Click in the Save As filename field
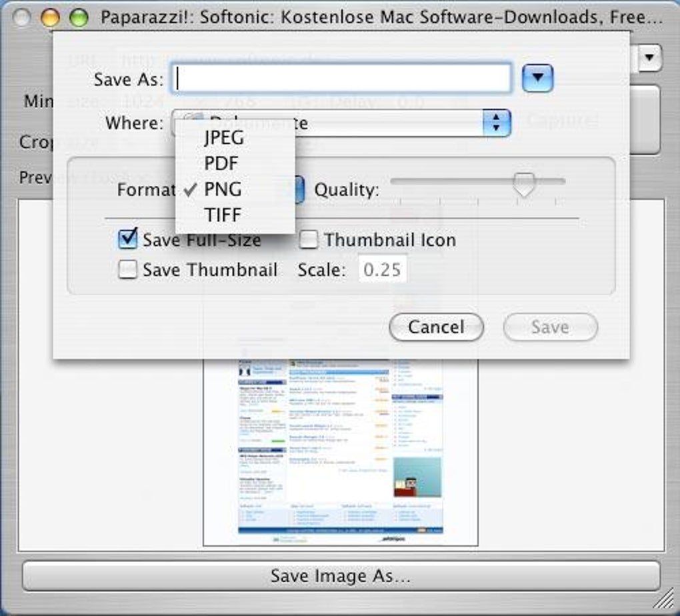Screen dimensions: 680x616 click(x=341, y=79)
